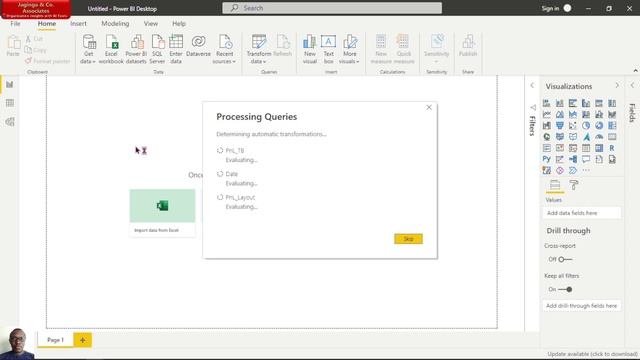Add a new page with plus button
The width and height of the screenshot is (640, 360).
82,340
